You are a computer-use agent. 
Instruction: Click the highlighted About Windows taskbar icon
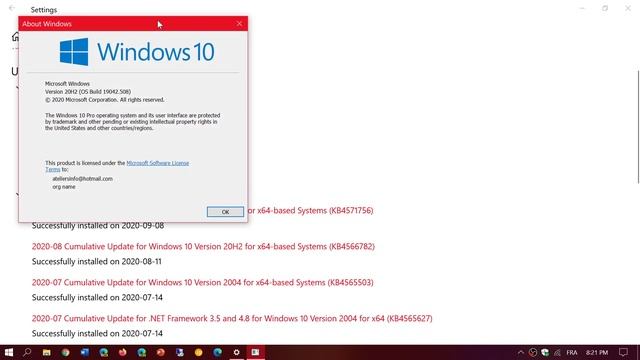(x=255, y=352)
